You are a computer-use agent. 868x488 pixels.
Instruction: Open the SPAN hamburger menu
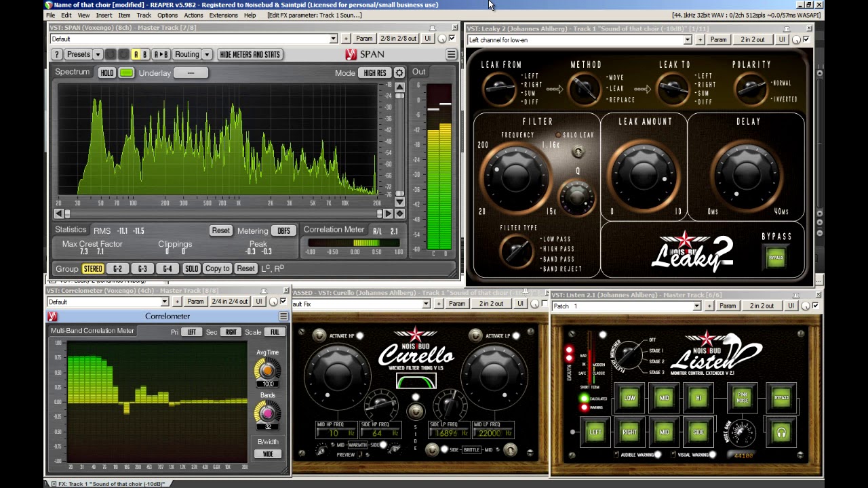451,54
